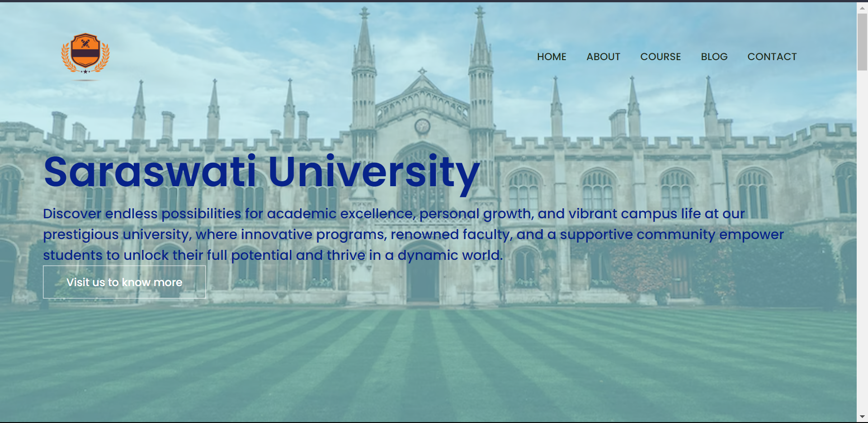Screen dimensions: 868x423
Task: Navigate to the HOME menu item
Action: pos(552,56)
